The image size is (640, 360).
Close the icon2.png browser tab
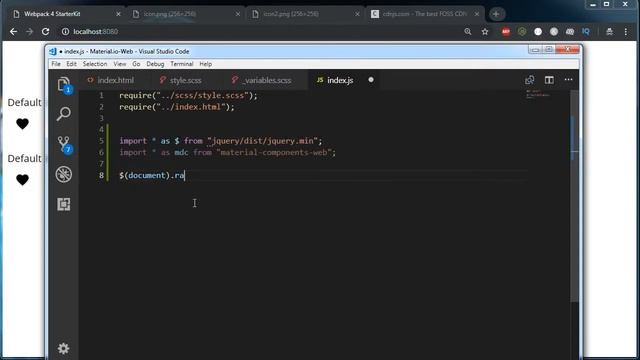pos(357,14)
